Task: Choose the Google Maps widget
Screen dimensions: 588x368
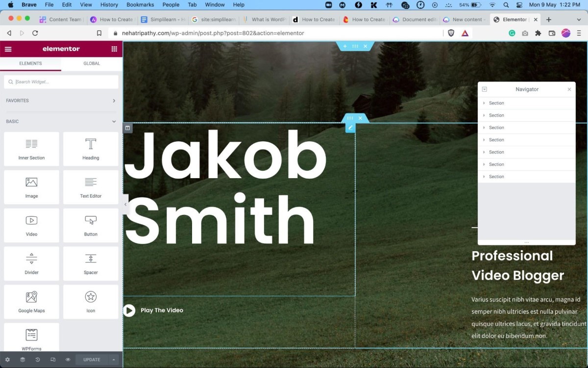Action: pyautogui.click(x=31, y=302)
